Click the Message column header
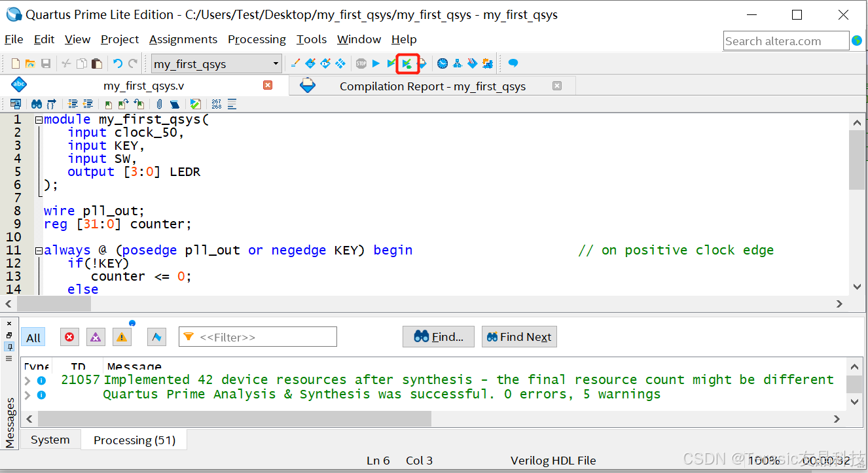 [134, 366]
